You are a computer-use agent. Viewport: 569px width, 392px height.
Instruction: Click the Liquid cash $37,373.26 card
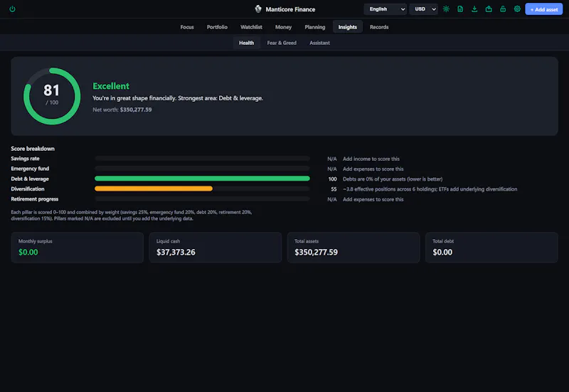pos(216,248)
